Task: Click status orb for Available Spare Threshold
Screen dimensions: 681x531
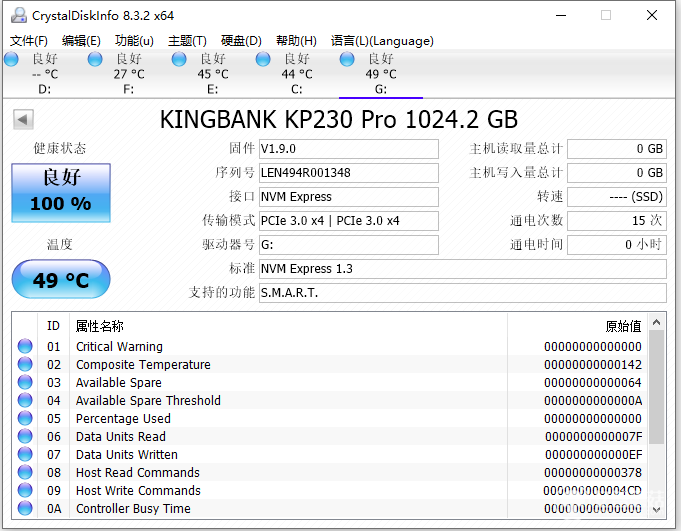Action: [25, 400]
